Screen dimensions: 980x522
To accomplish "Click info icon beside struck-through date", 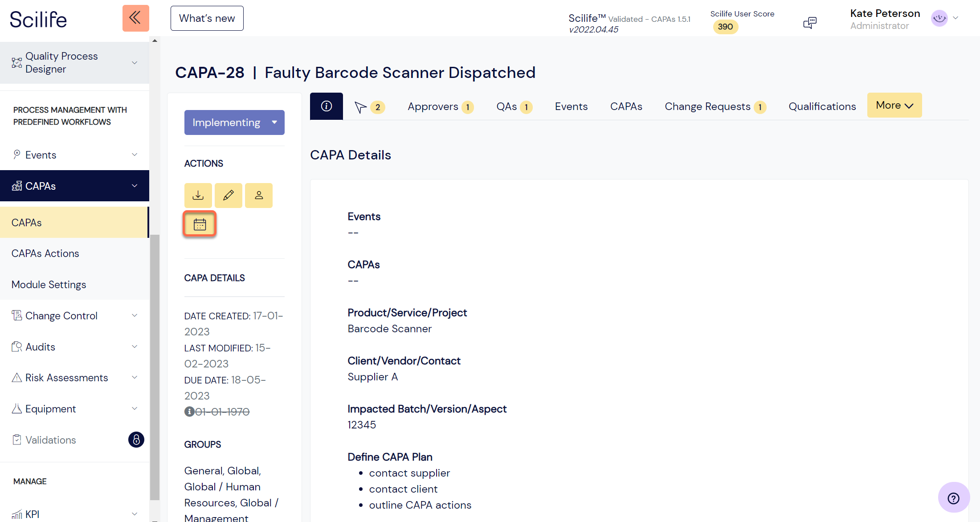I will pos(189,412).
